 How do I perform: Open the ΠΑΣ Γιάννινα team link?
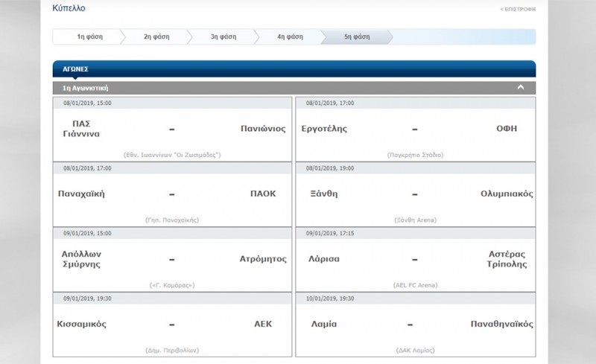click(x=81, y=129)
